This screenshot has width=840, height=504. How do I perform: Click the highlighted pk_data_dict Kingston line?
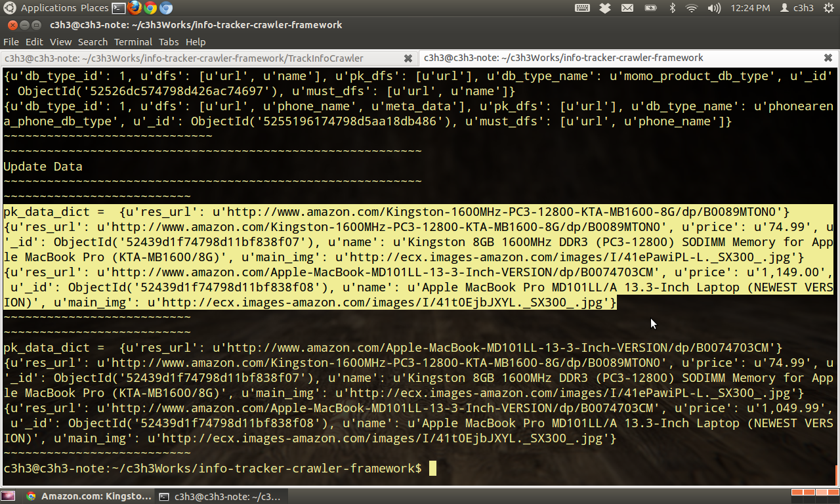click(396, 211)
